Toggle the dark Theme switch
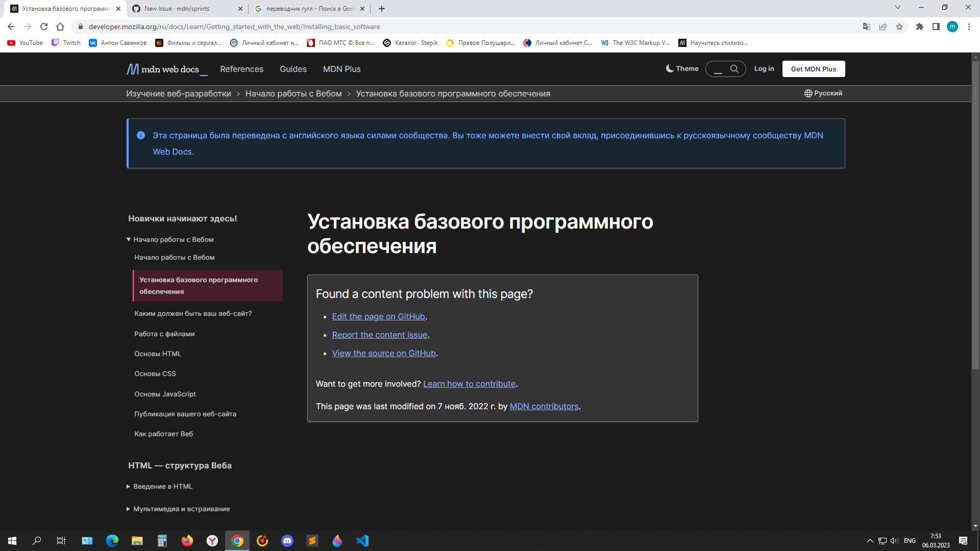 tap(682, 68)
